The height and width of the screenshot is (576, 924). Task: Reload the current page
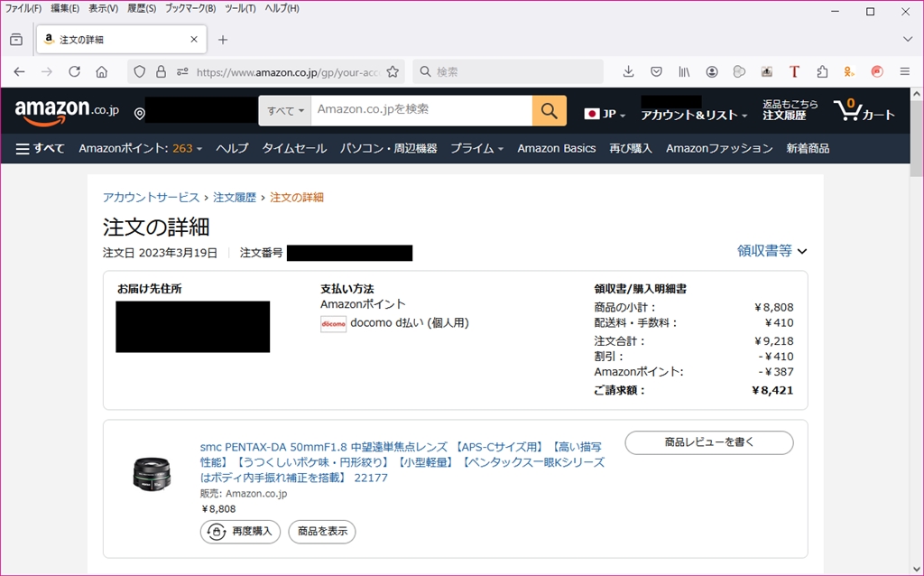74,72
